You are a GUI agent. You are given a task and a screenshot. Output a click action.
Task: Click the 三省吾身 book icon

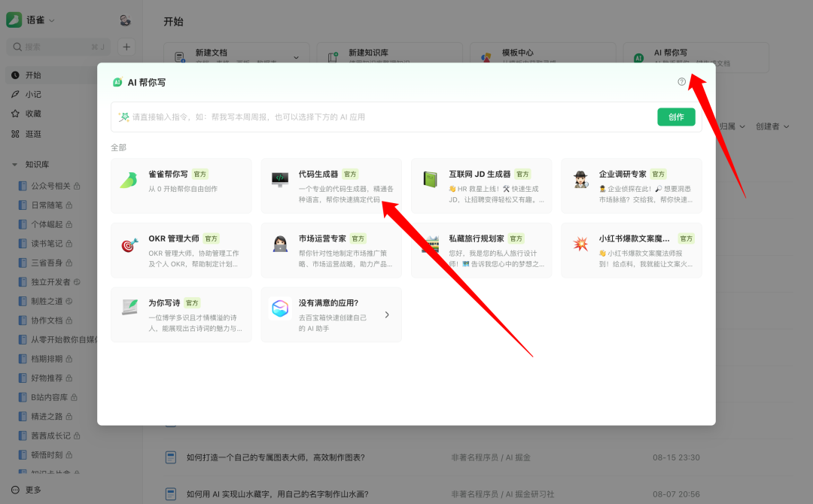23,263
